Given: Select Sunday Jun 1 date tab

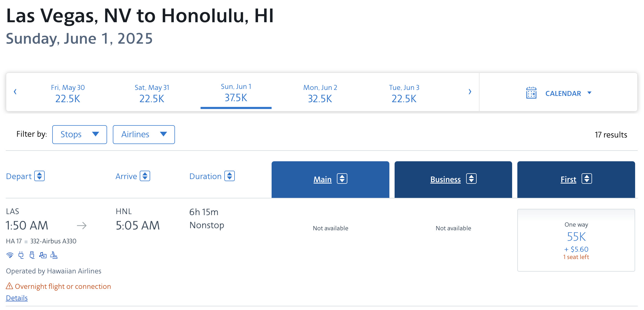Looking at the screenshot, I should click(x=236, y=93).
